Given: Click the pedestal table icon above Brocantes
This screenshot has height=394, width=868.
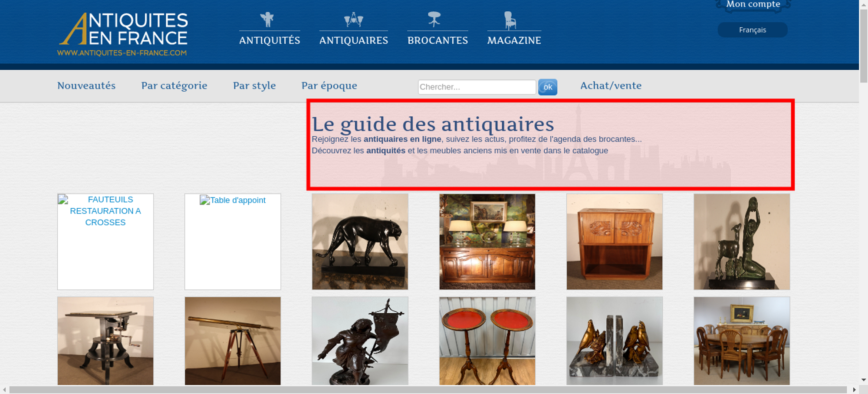Looking at the screenshot, I should [434, 20].
